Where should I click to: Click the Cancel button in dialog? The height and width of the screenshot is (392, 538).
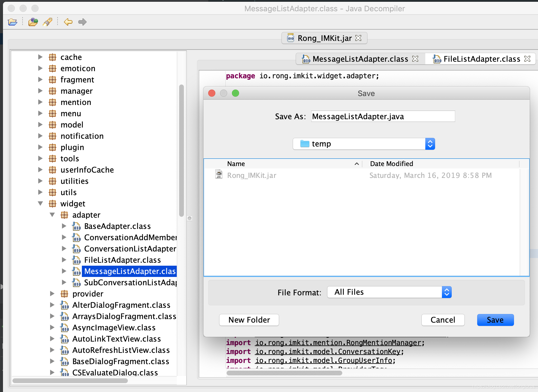coord(443,320)
